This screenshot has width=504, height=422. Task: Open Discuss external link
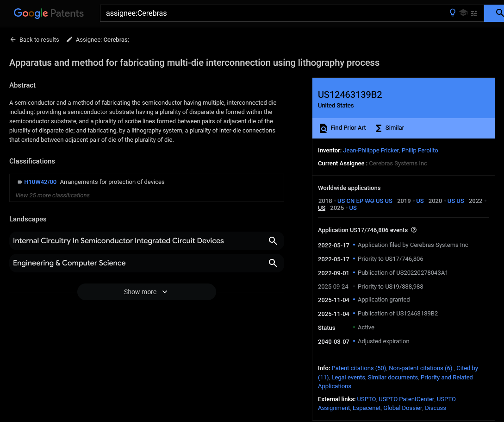(435, 408)
